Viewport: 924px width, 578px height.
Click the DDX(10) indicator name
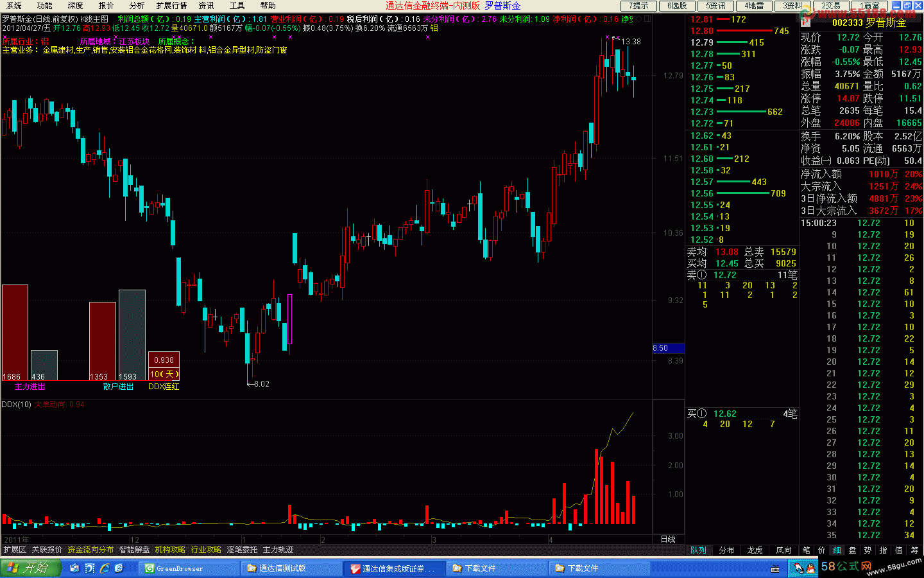coord(17,405)
